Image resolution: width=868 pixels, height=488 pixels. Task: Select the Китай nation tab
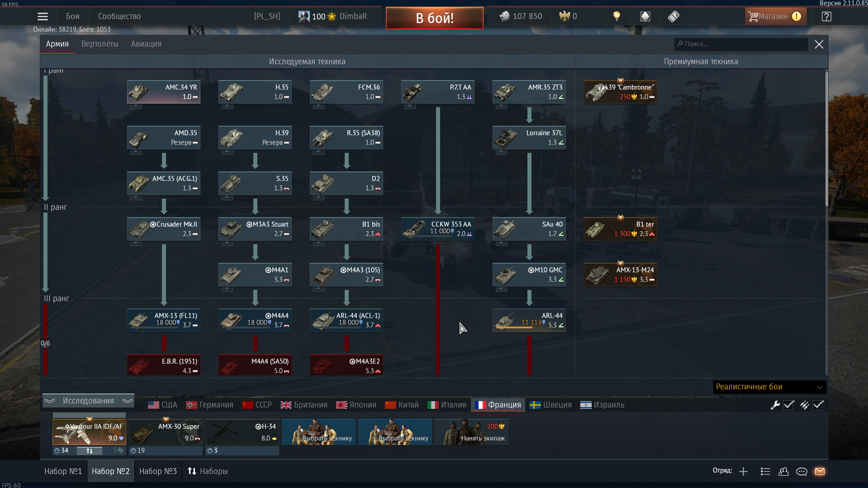pyautogui.click(x=402, y=405)
